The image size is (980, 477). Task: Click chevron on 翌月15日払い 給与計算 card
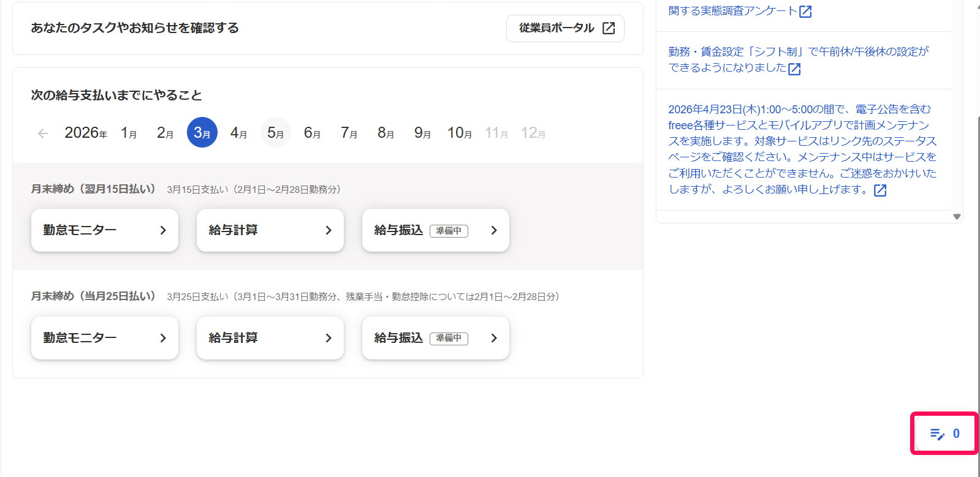(329, 230)
